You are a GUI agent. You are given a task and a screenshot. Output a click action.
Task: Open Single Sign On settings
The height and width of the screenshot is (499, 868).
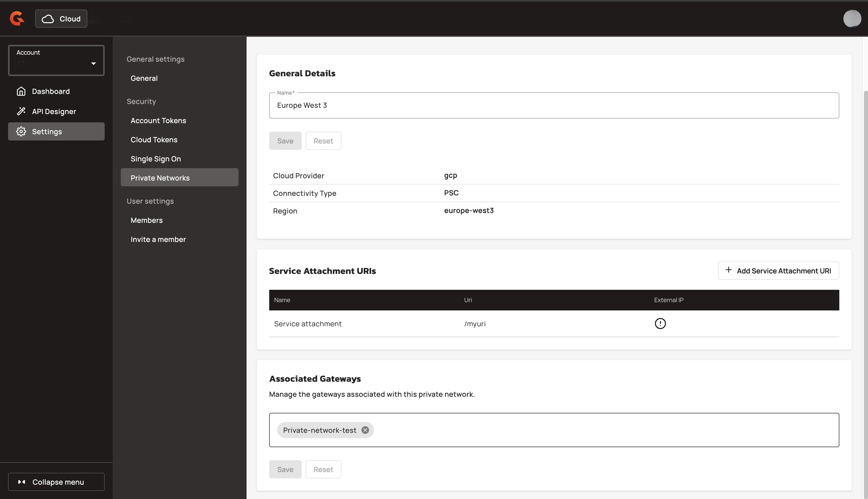coord(155,159)
